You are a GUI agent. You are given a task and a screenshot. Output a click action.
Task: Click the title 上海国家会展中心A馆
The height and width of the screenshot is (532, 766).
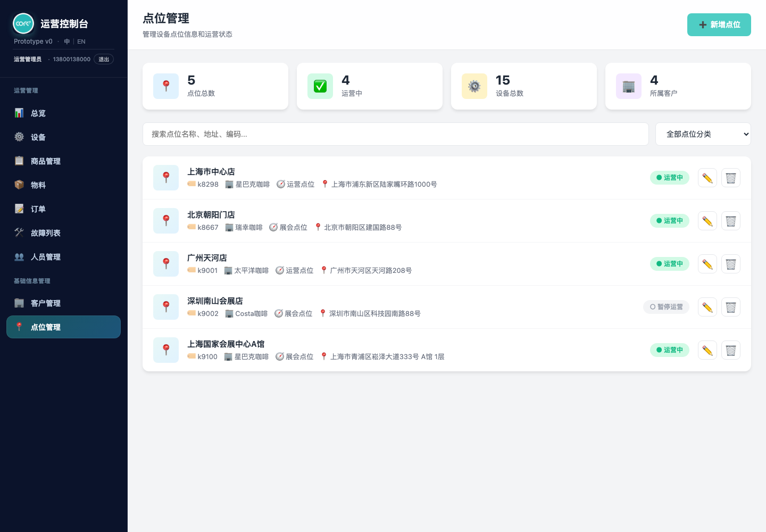click(226, 344)
